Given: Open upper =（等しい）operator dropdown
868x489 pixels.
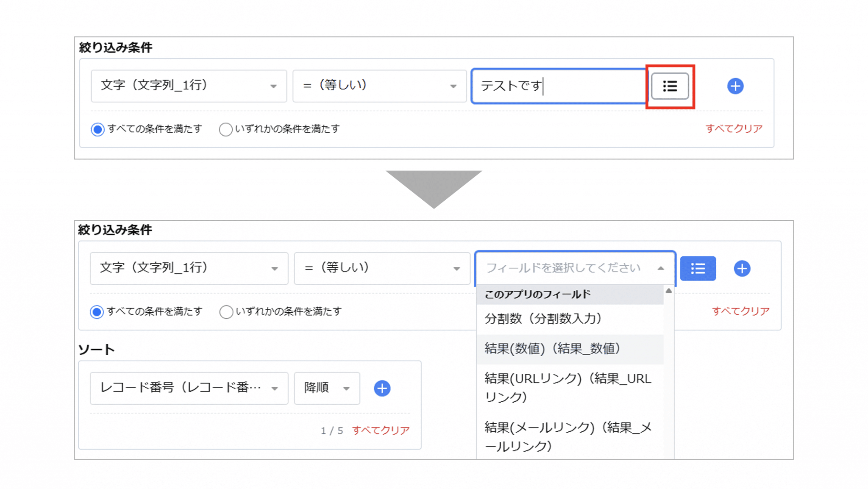Looking at the screenshot, I should pyautogui.click(x=379, y=86).
